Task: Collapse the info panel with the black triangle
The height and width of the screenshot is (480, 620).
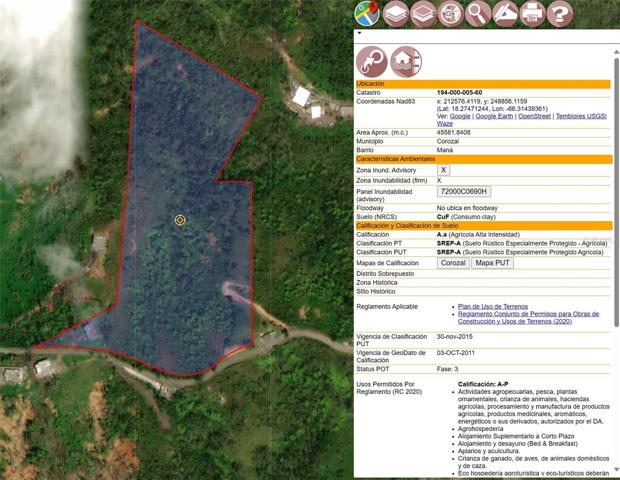Action: (359, 33)
